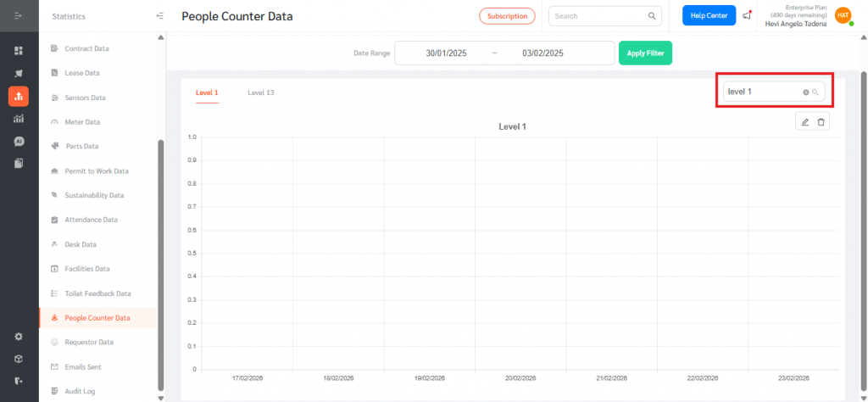Click the pencil edit icon above chart
This screenshot has width=868, height=402.
coord(805,123)
